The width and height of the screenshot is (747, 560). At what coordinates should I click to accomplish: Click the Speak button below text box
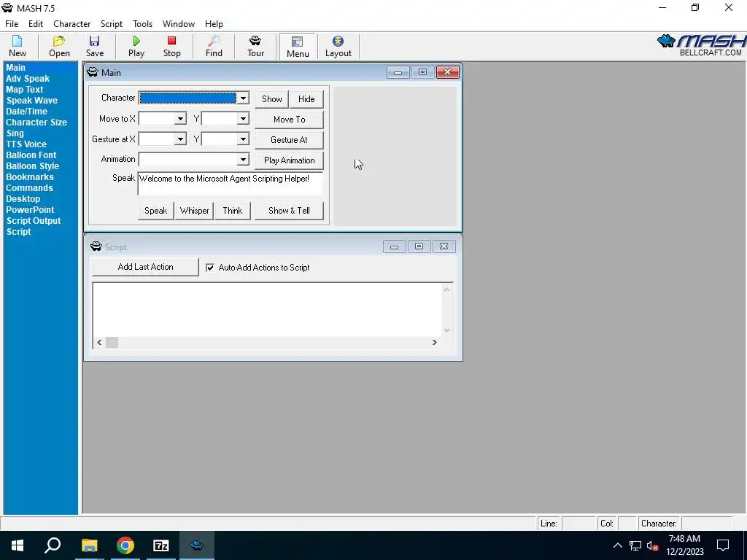point(156,211)
